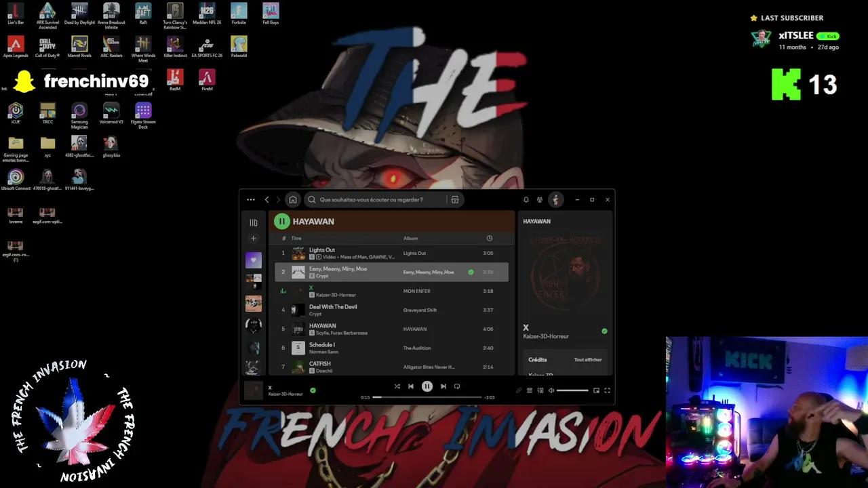This screenshot has height=488, width=868.
Task: Adjust the Spotify volume slider
Action: pos(572,390)
